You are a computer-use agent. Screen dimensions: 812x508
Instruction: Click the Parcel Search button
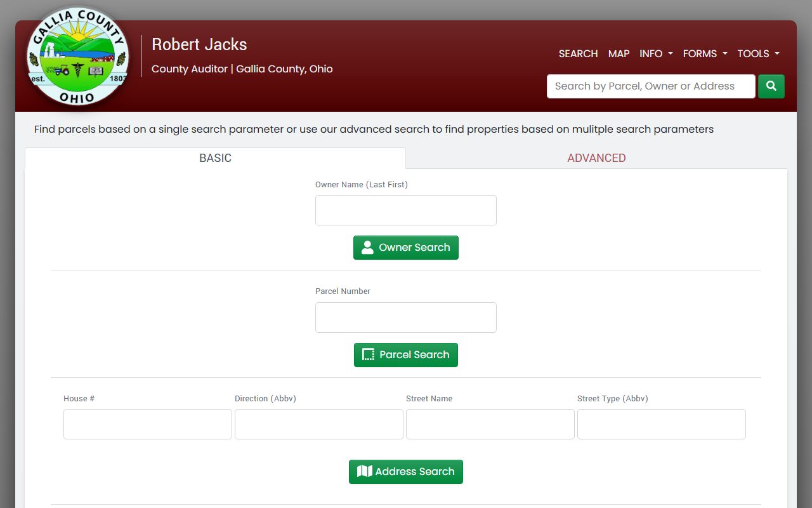(x=406, y=355)
